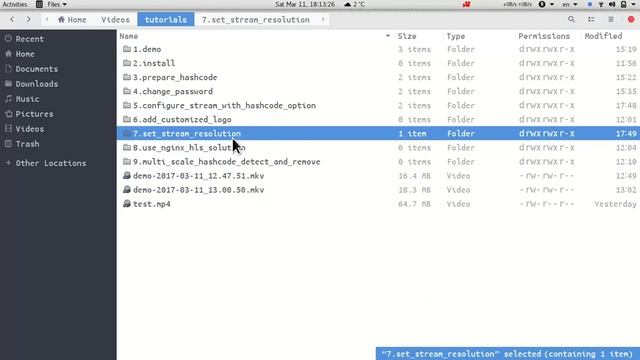
Task: Toggle the list/grid view button
Action: tap(591, 19)
